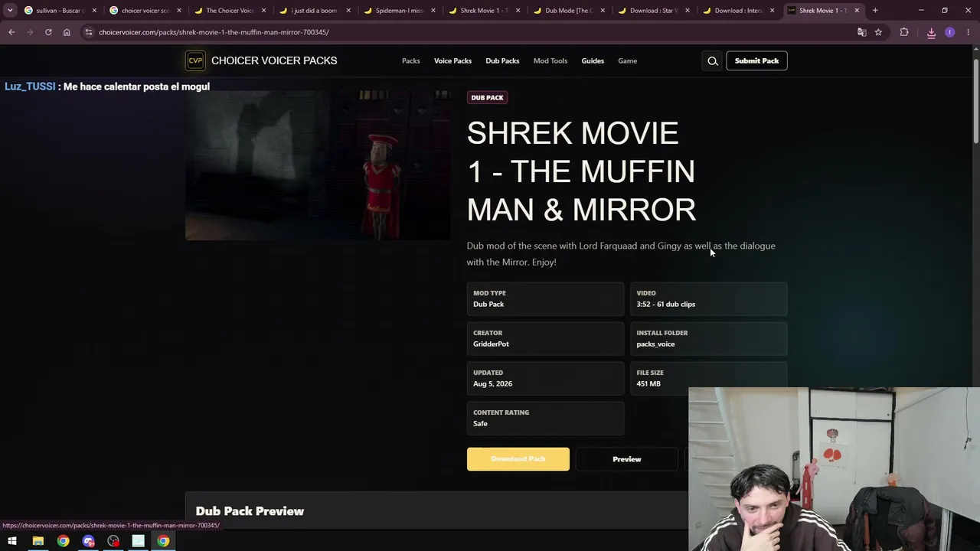Click the updated date Aug 5, 2026
The image size is (980, 551).
(493, 384)
